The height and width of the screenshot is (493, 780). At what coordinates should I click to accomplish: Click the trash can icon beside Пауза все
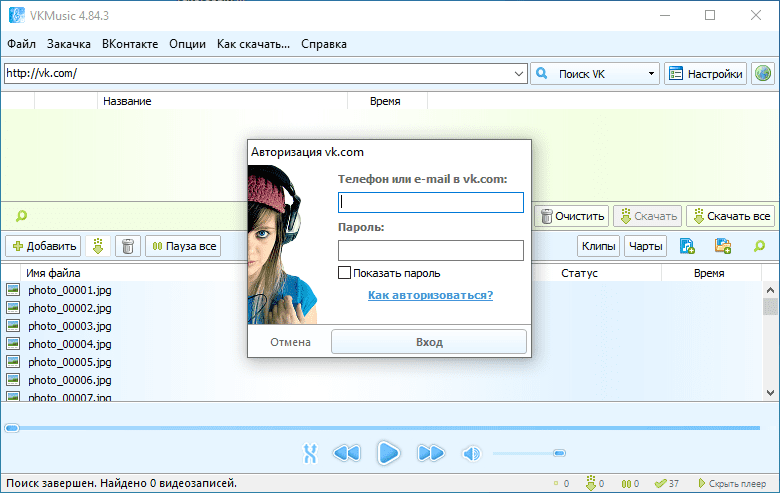click(128, 246)
